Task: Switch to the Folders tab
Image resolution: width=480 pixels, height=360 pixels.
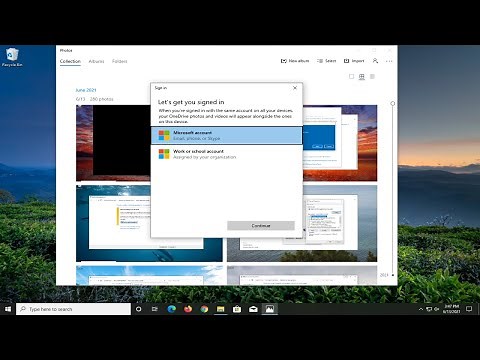Action: [x=120, y=61]
